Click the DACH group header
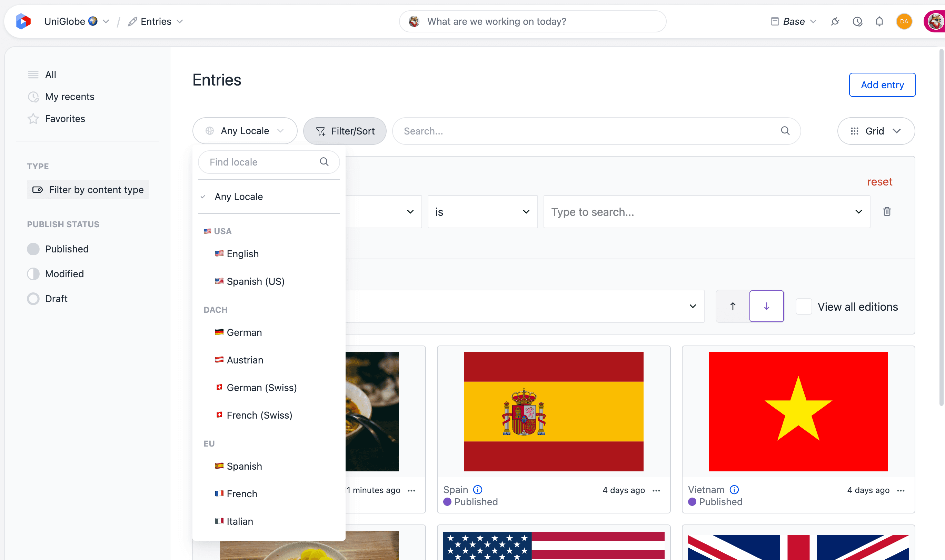 pos(216,309)
